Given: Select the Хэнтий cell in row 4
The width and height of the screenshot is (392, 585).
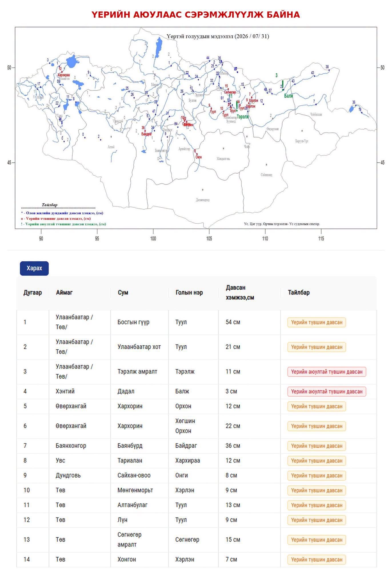Looking at the screenshot, I should [x=65, y=391].
